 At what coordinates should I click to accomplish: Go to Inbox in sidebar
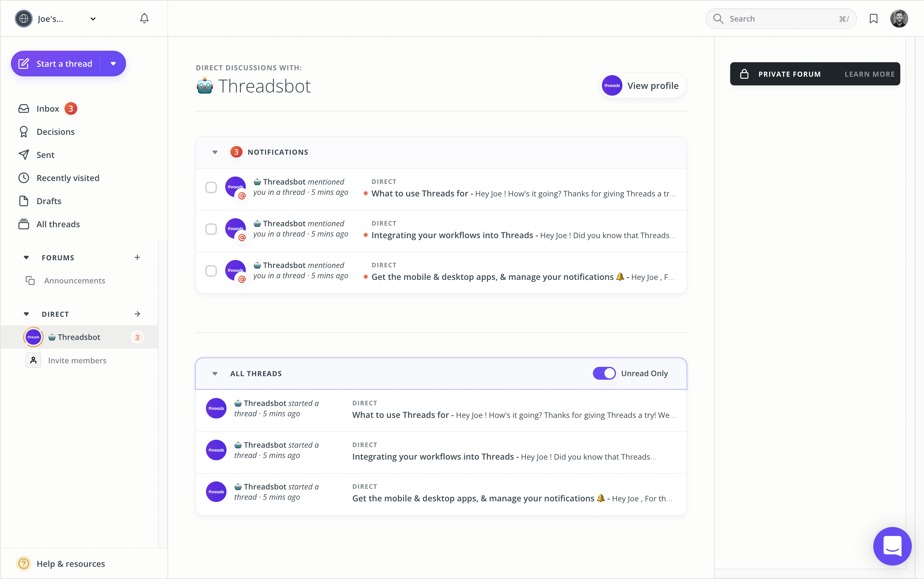pos(47,109)
